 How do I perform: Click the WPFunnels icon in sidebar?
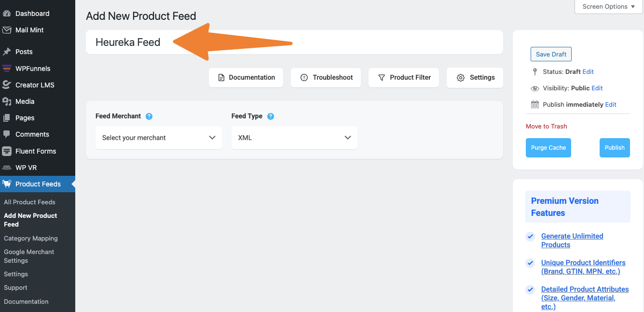point(7,69)
